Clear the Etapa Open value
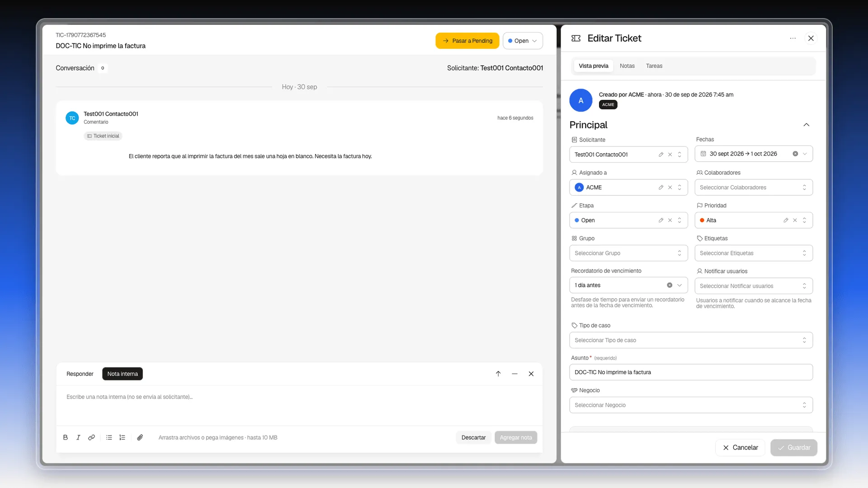 click(x=670, y=221)
